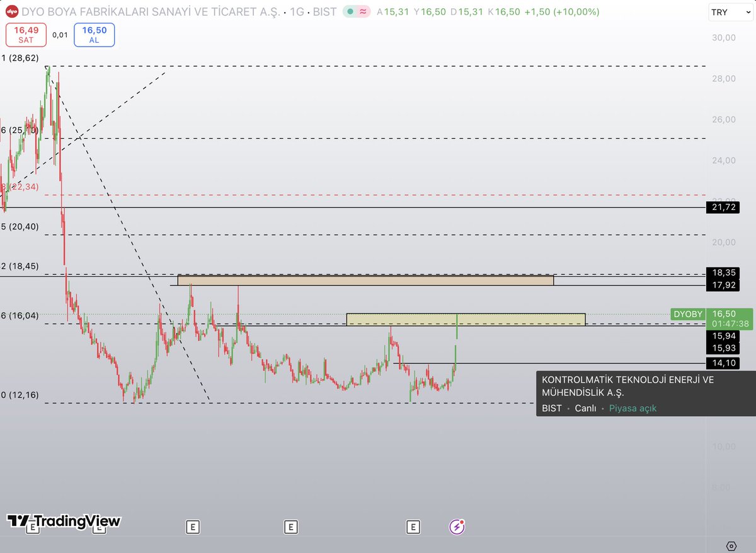Select the 17,92 price label
This screenshot has height=553, width=756.
click(x=722, y=285)
